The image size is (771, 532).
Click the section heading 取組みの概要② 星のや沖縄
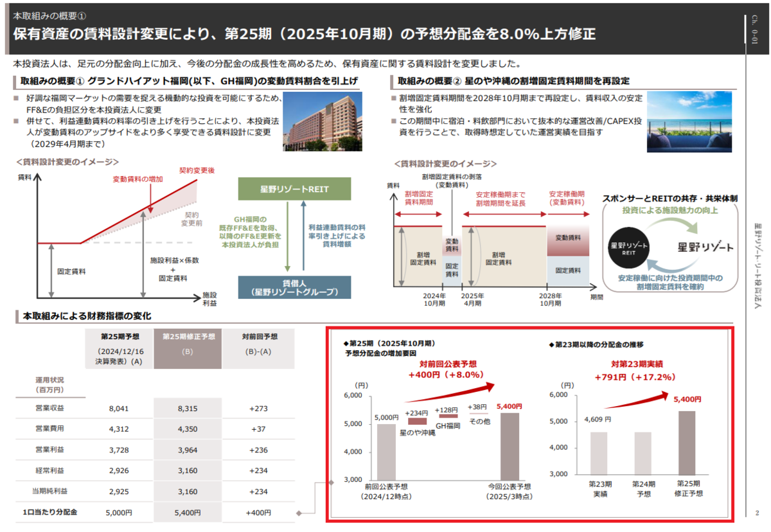[513, 81]
